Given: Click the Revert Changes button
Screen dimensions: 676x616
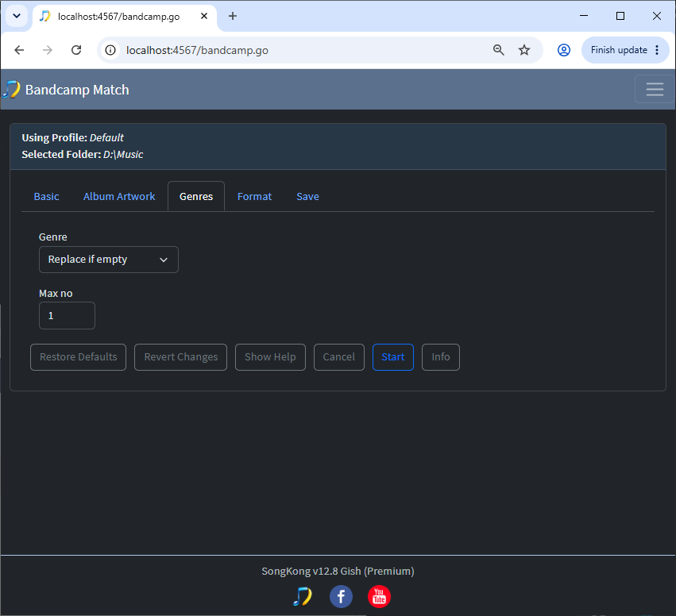Looking at the screenshot, I should 180,357.
